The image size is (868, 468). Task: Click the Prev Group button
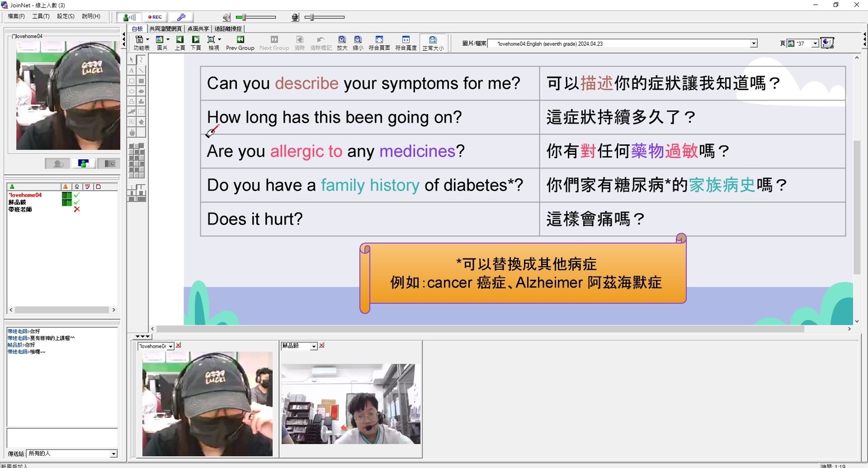point(240,43)
